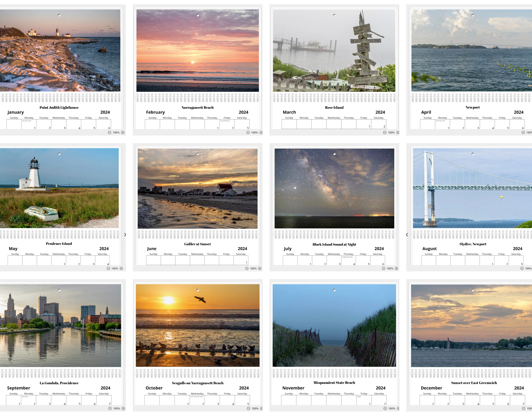The height and width of the screenshot is (416, 532).
Task: Zoom out on the November beach page
Action: [x=385, y=408]
